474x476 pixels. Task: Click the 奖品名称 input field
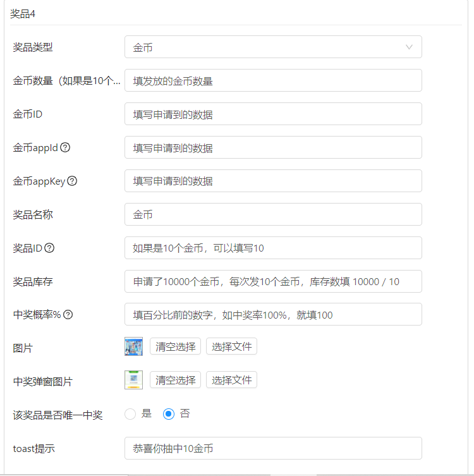(x=273, y=214)
